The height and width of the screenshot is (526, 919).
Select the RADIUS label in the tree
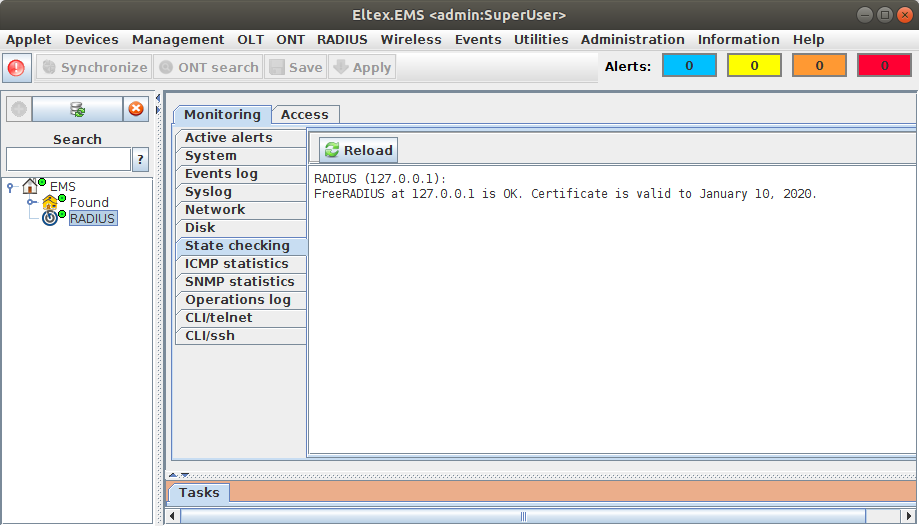[x=93, y=219]
